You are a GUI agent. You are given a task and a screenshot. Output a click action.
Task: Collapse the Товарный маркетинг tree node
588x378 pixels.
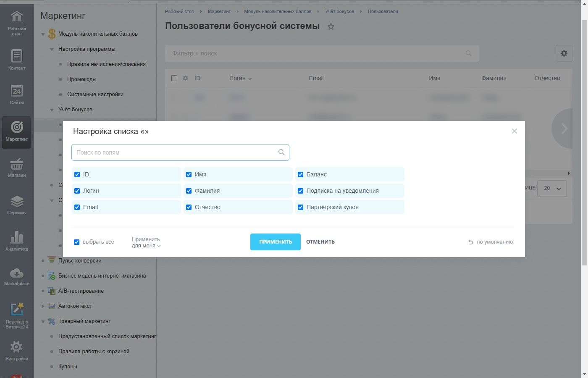point(43,321)
